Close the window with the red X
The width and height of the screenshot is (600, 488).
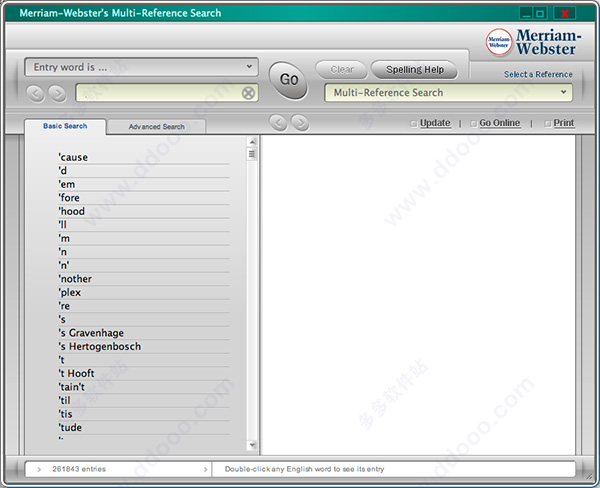point(564,14)
